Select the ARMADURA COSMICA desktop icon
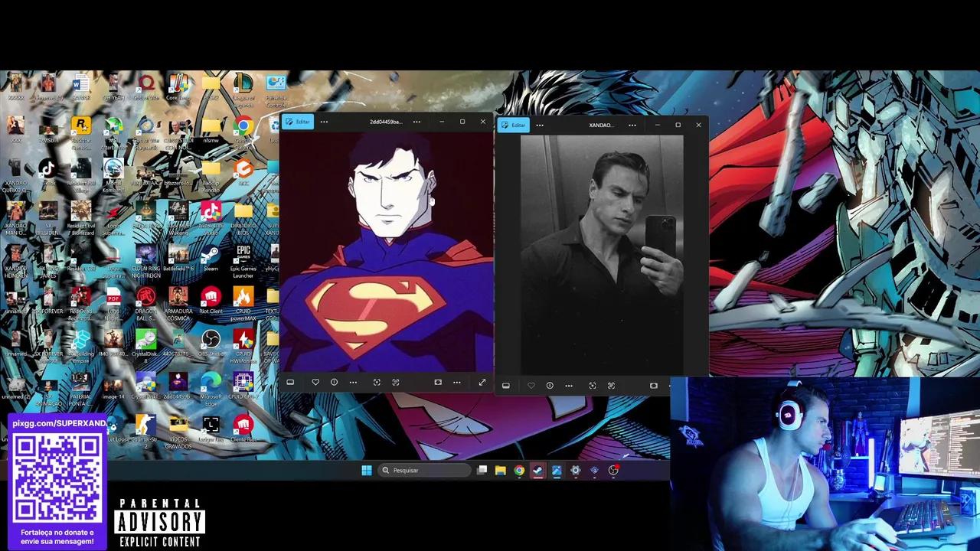 click(x=178, y=303)
